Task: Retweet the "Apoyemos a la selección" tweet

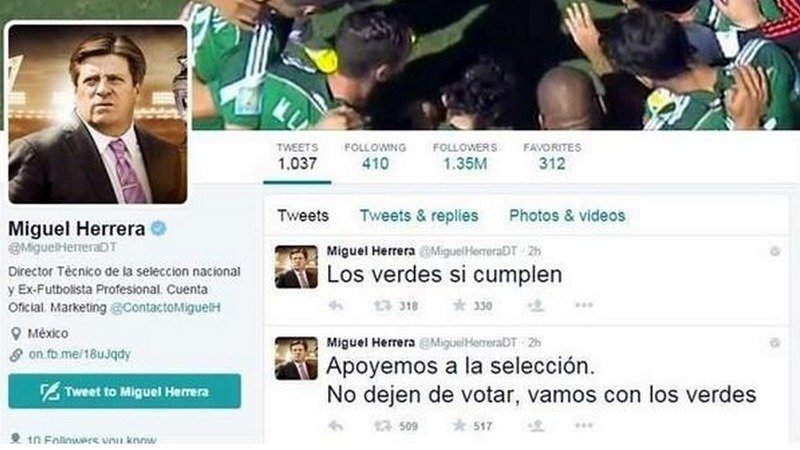Action: (x=383, y=426)
